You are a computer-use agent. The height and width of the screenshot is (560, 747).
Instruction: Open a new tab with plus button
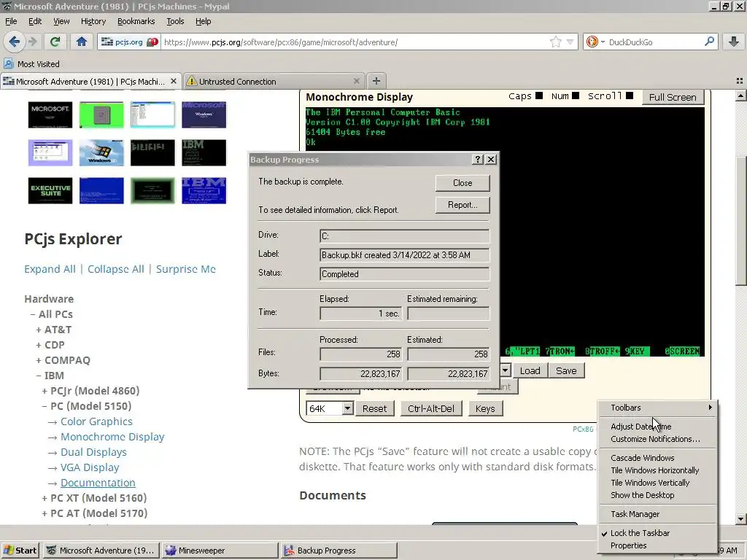coord(376,81)
